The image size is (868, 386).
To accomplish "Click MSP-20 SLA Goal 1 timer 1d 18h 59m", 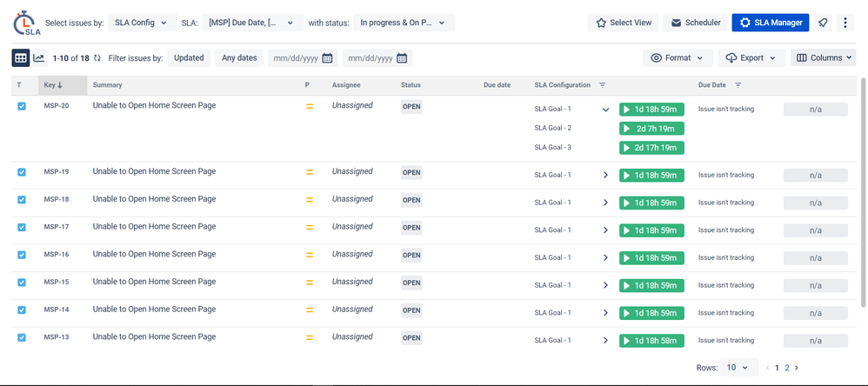I will 651,109.
